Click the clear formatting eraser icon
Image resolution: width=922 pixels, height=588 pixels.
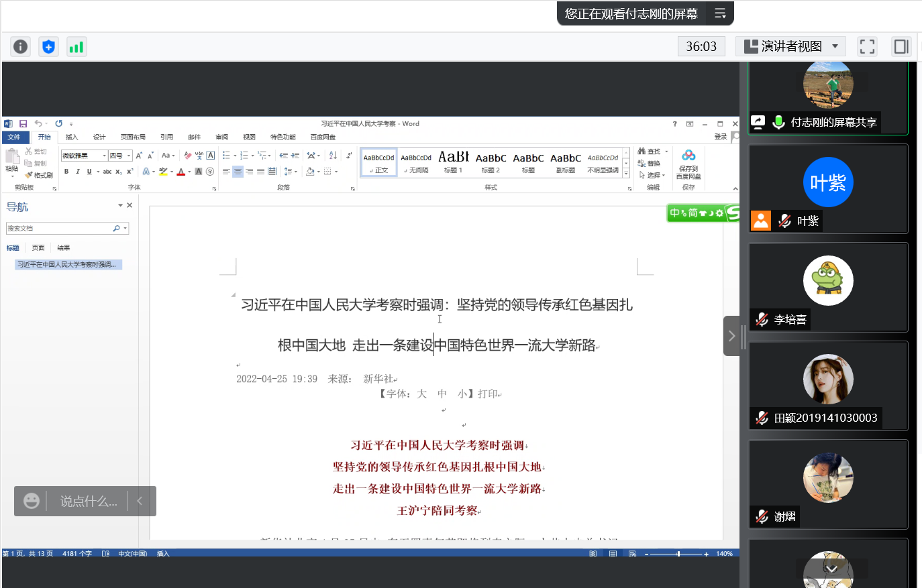[187, 156]
